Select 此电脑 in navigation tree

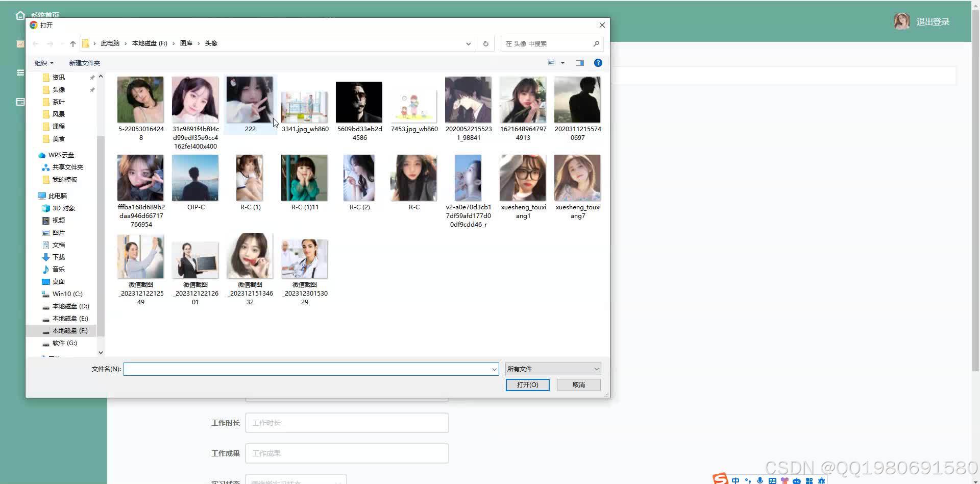(57, 196)
